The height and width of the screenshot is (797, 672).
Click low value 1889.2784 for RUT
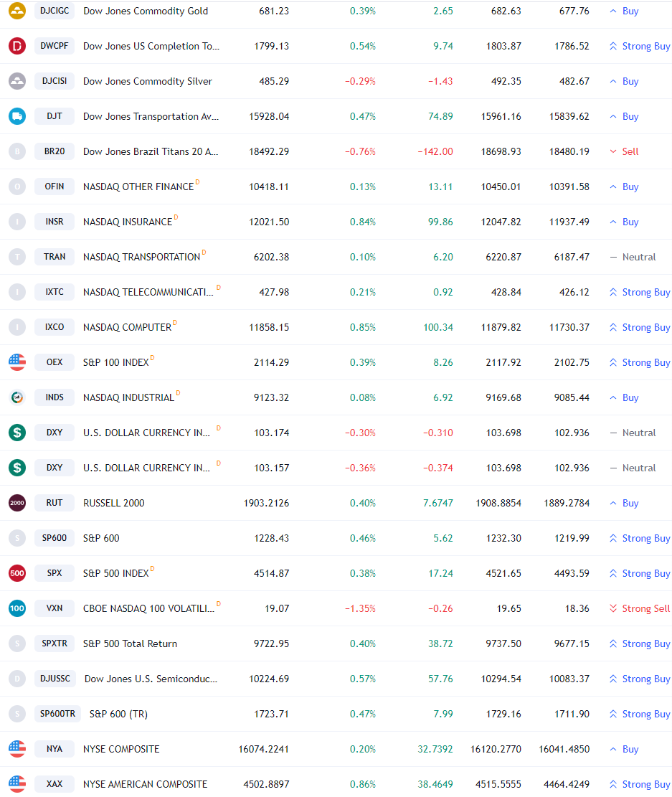(x=567, y=503)
